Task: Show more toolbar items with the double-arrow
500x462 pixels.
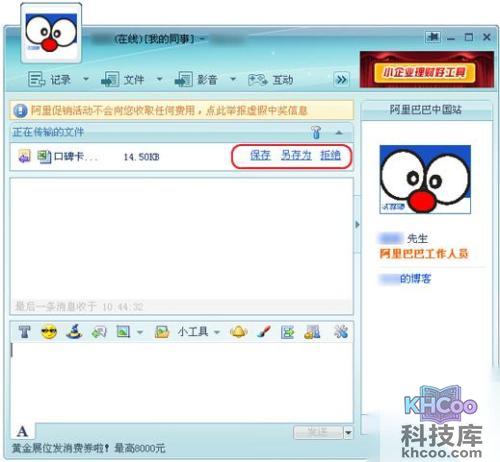Action: click(341, 80)
